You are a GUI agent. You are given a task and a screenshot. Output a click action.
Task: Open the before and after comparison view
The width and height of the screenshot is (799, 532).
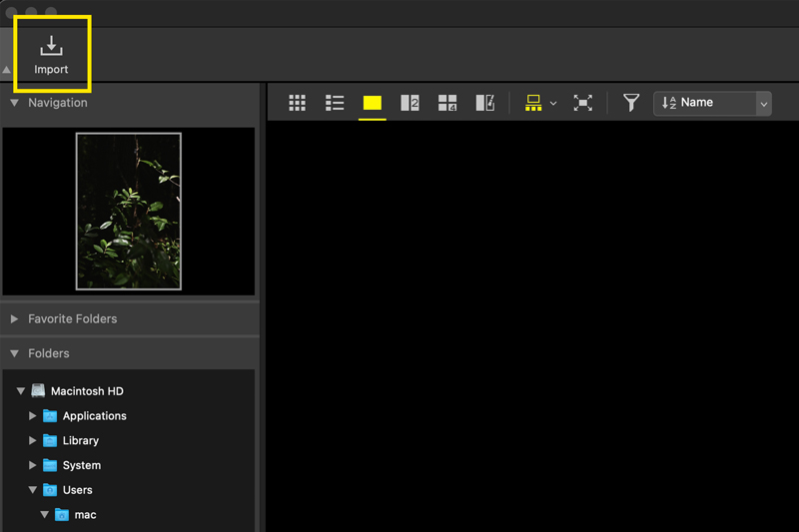pos(485,103)
